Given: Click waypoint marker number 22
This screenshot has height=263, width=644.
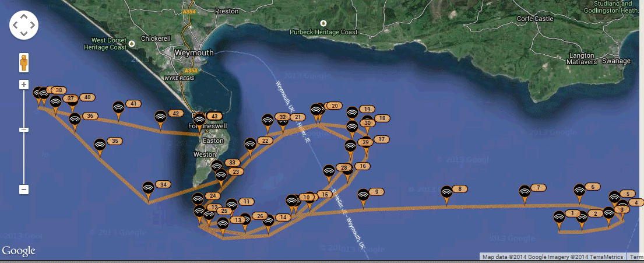Looking at the screenshot, I should pos(250,143).
